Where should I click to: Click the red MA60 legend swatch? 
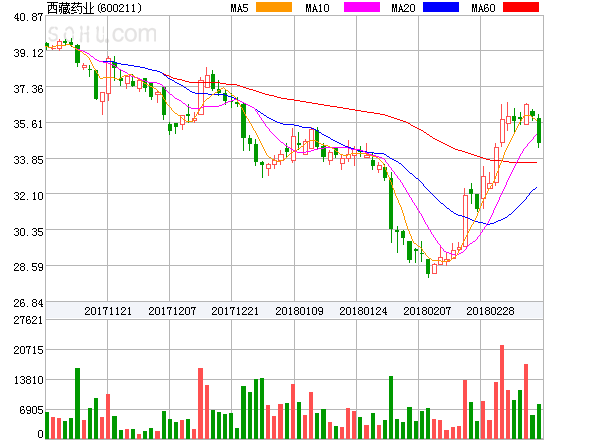tap(521, 7)
